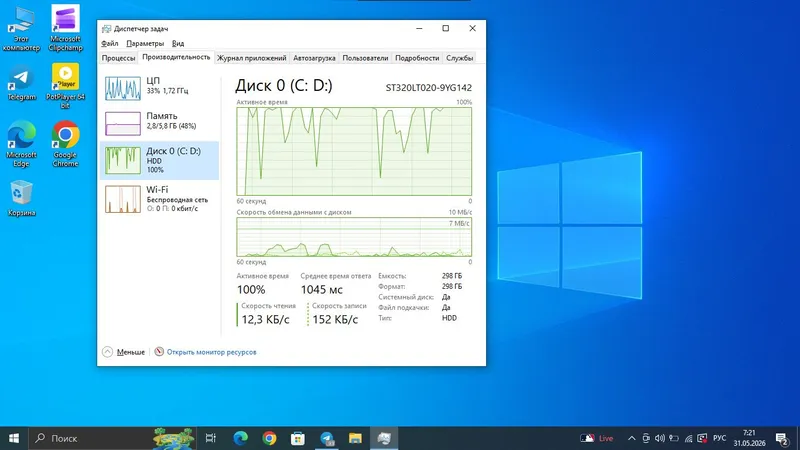This screenshot has width=800, height=450.
Task: Open the Telegram desktop shortcut
Action: pyautogui.click(x=21, y=83)
